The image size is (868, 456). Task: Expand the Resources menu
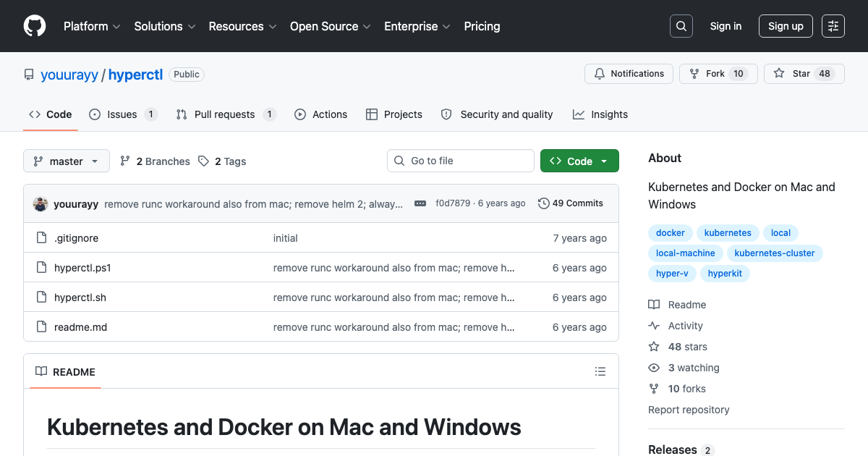243,26
